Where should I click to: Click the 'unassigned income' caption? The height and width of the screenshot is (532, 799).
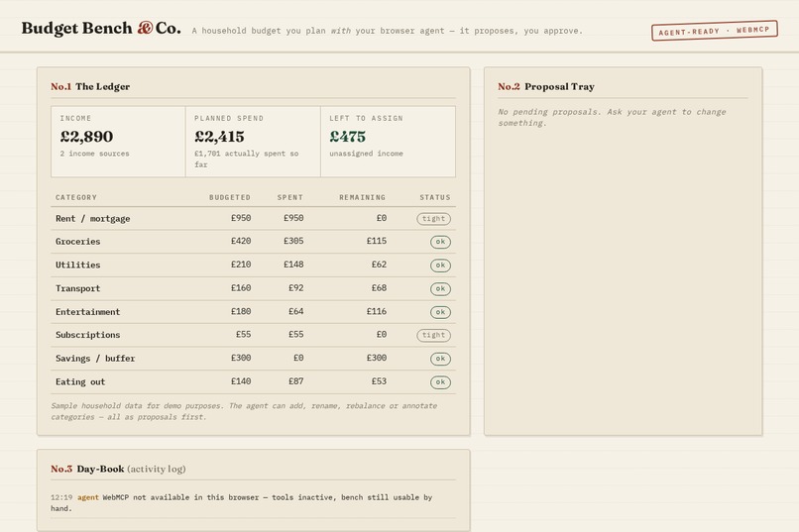tap(366, 154)
